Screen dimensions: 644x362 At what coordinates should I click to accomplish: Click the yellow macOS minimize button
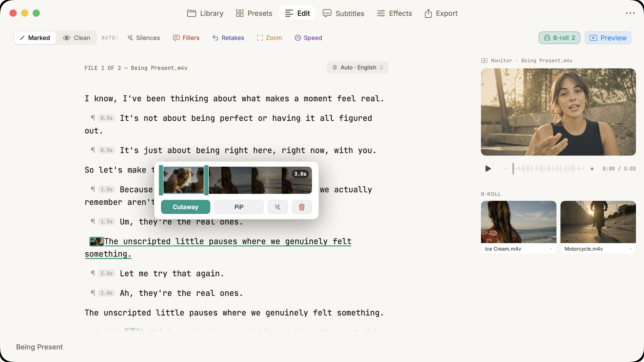click(x=24, y=13)
